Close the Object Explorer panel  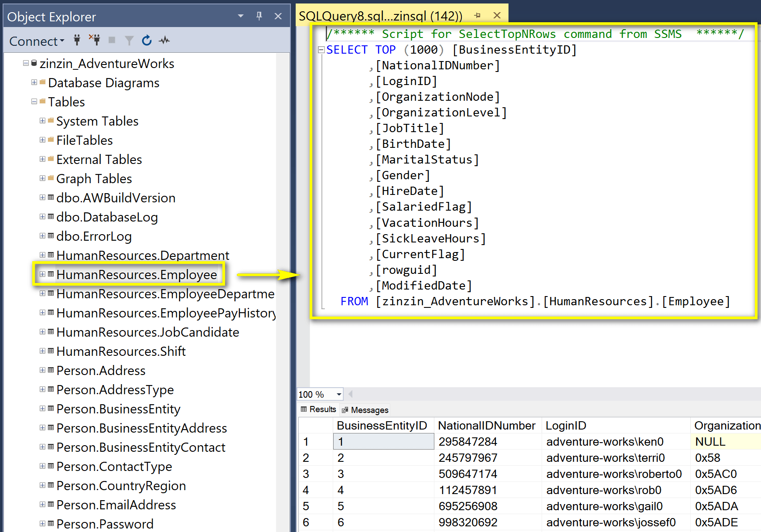pos(278,16)
